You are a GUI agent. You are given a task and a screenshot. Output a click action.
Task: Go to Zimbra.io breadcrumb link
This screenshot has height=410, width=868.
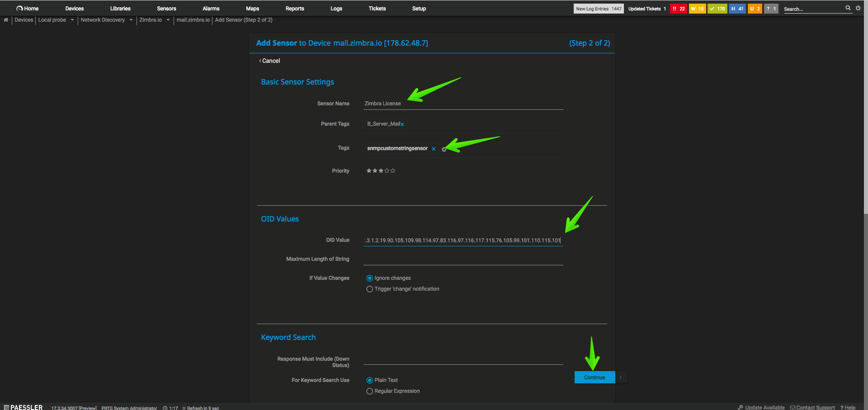pos(151,20)
